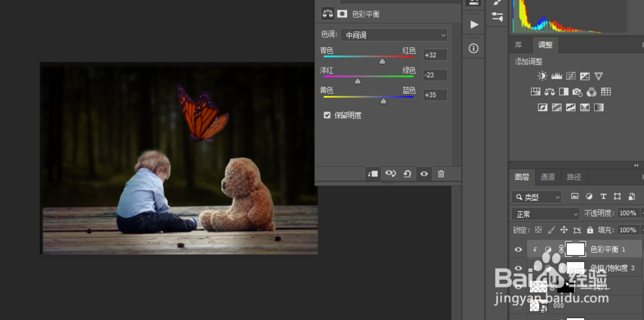Click the cyan-red slider handle
Viewport: 644px width, 320px height.
coord(383,61)
